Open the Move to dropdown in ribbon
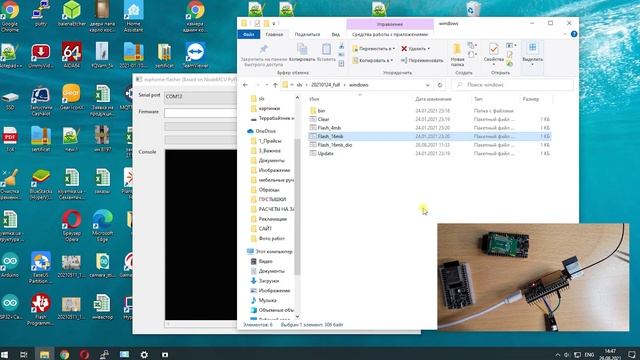This screenshot has height=360, width=640. pyautogui.click(x=373, y=49)
